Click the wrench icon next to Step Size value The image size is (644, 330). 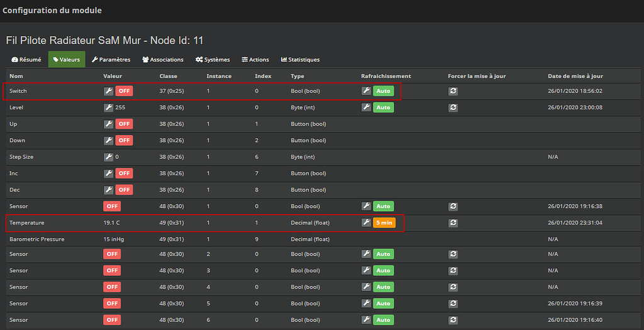coord(108,157)
